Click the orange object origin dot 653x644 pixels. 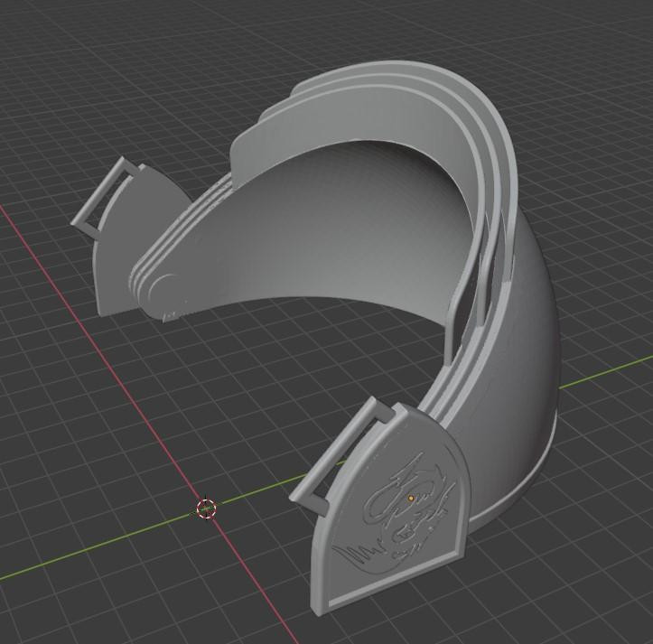411,498
